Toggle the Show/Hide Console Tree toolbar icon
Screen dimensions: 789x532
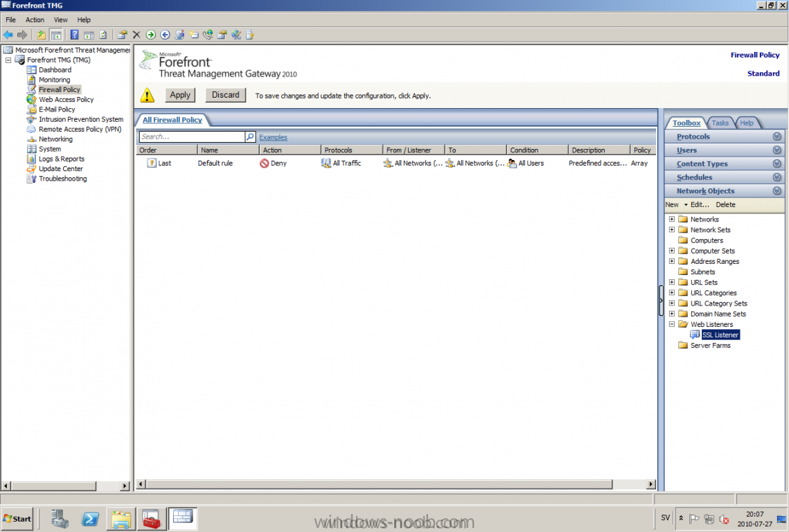(x=56, y=35)
